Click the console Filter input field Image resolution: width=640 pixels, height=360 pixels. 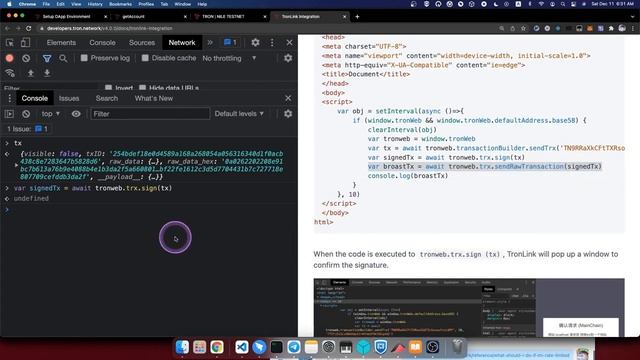coord(150,114)
